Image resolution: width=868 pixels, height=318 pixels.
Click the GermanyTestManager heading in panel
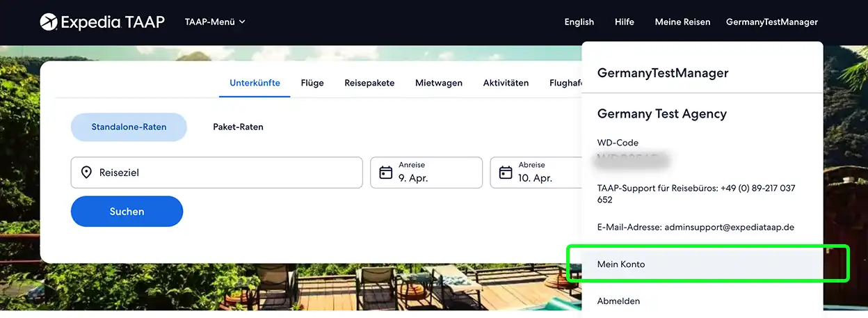pos(663,73)
